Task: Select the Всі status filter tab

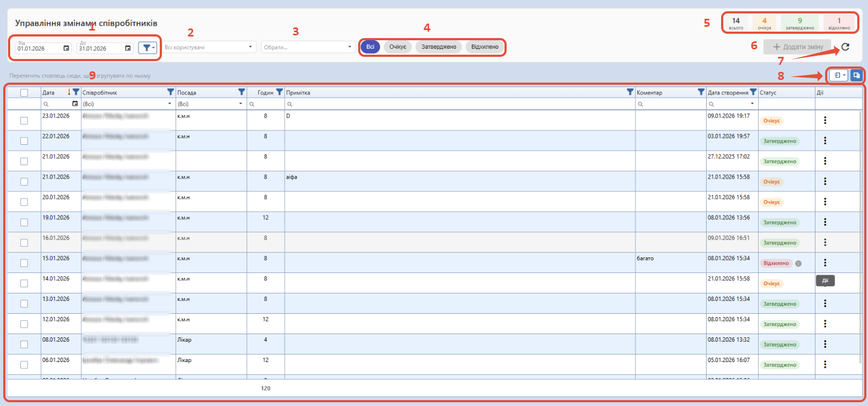Action: coord(370,47)
